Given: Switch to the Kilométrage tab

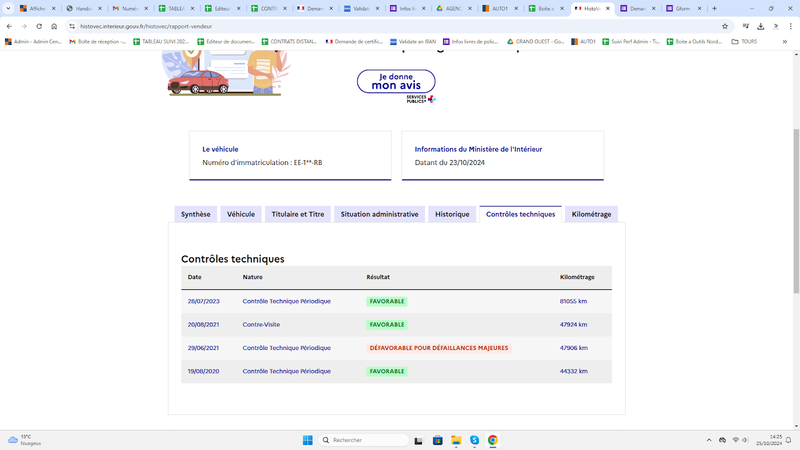Looking at the screenshot, I should click(591, 214).
